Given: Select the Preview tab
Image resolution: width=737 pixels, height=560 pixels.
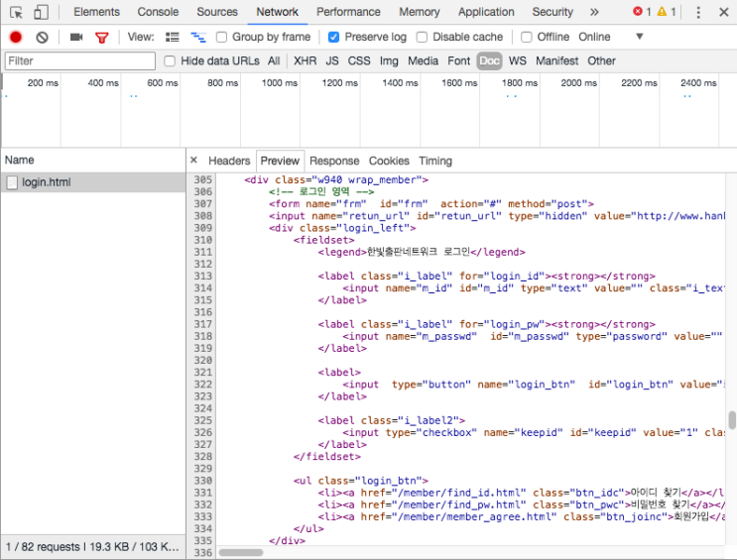Looking at the screenshot, I should coord(280,162).
